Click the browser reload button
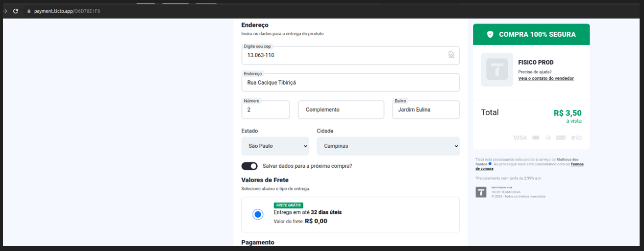The image size is (644, 251). 16,11
